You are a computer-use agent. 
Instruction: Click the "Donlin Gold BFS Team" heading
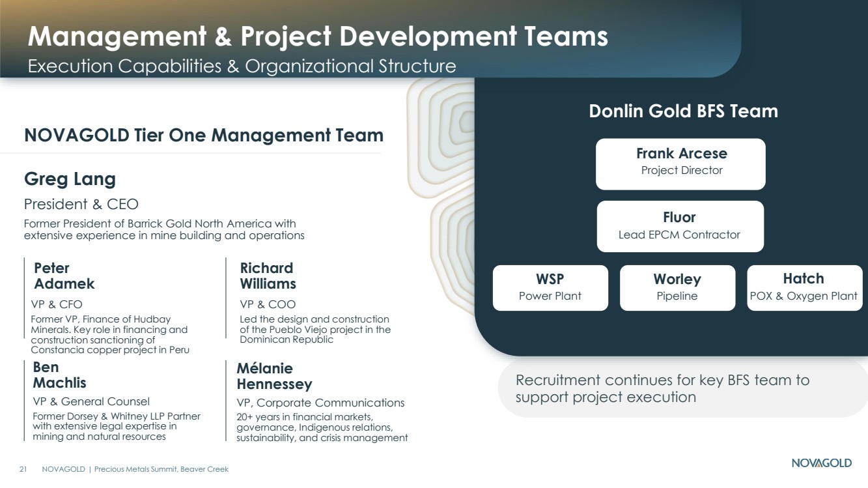[683, 111]
